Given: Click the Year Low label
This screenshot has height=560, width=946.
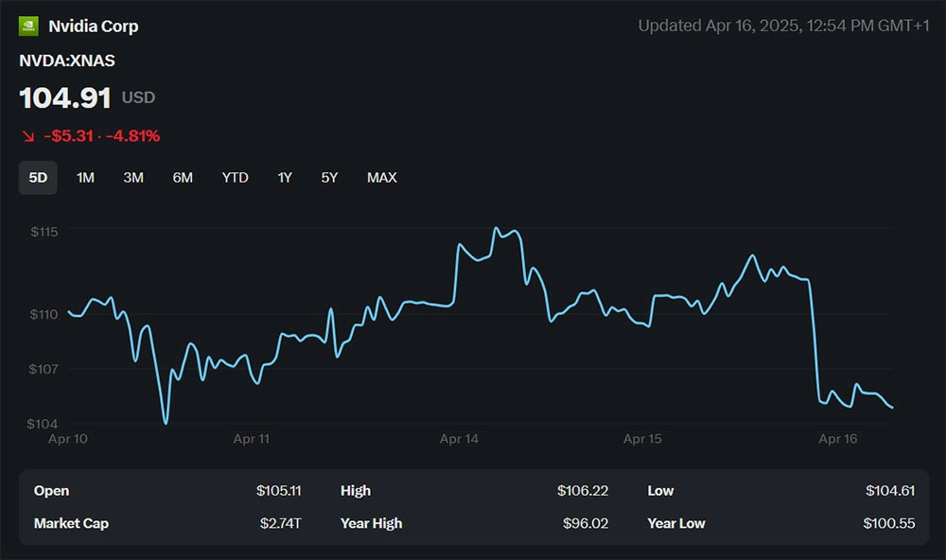Looking at the screenshot, I should (x=676, y=523).
